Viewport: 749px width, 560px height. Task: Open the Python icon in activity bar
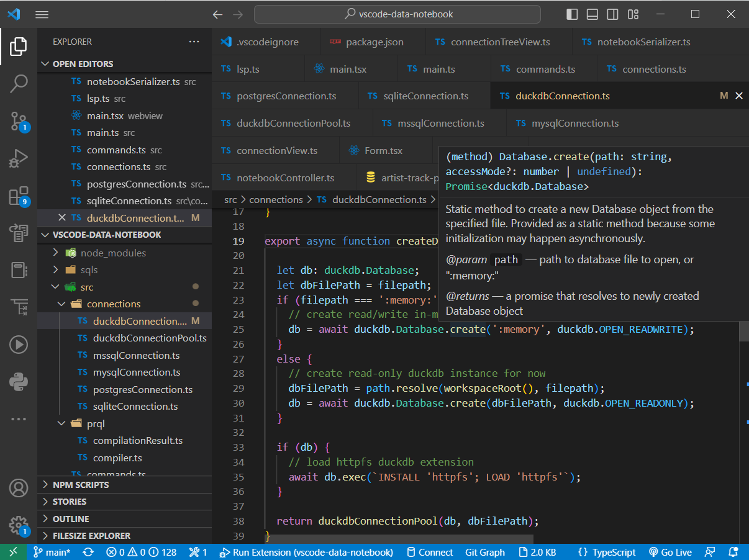[19, 381]
